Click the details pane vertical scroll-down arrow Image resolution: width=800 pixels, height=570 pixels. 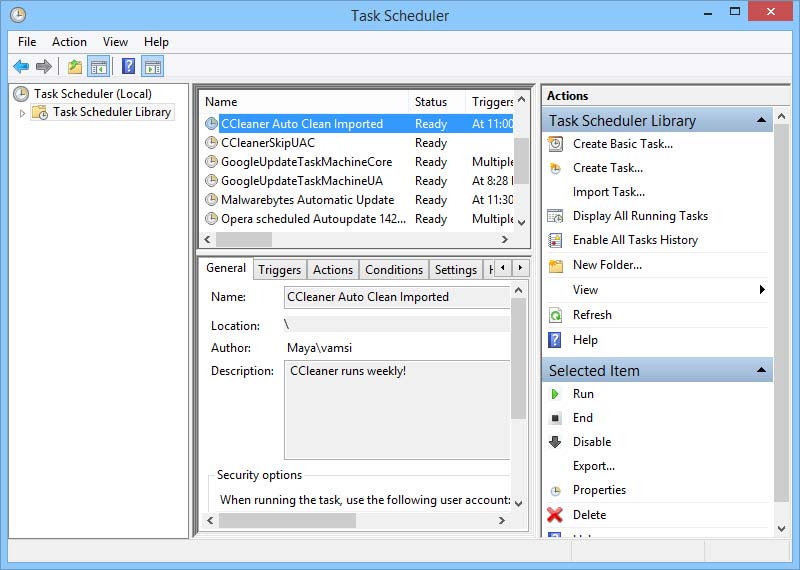pyautogui.click(x=518, y=504)
